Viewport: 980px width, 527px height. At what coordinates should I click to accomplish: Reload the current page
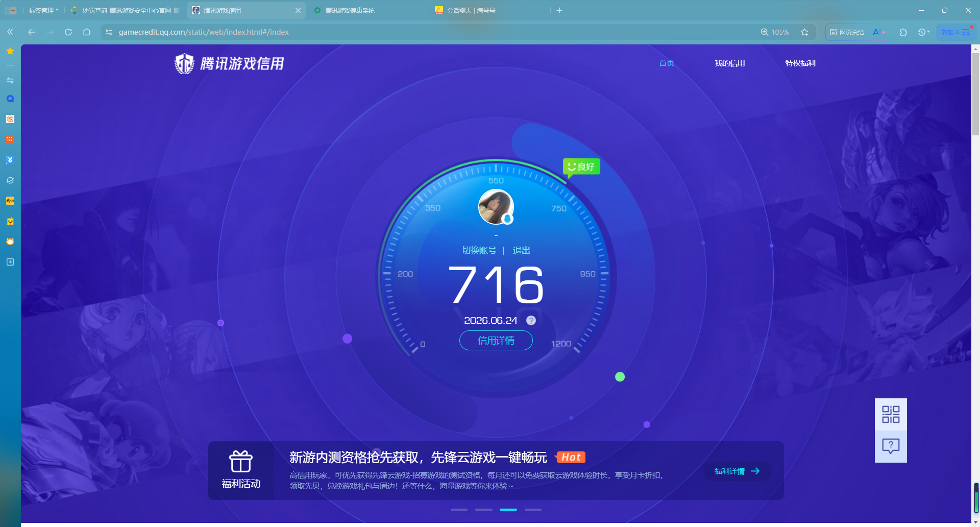tap(68, 32)
